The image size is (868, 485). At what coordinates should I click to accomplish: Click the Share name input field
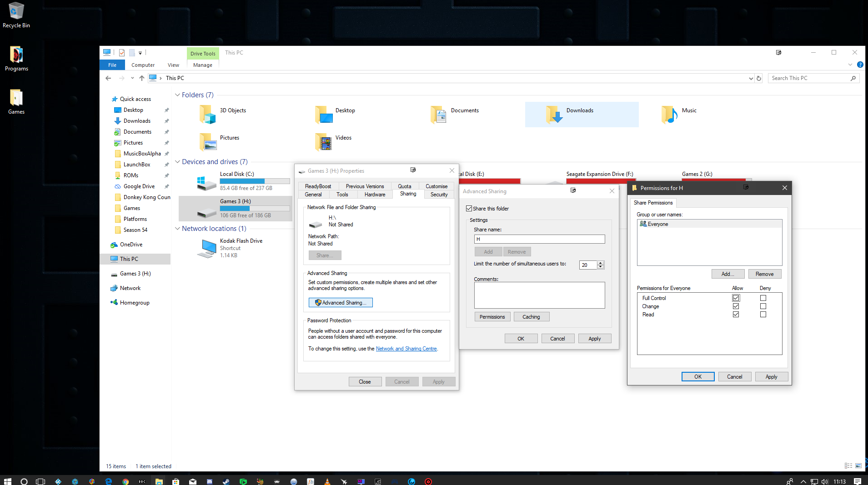point(539,239)
